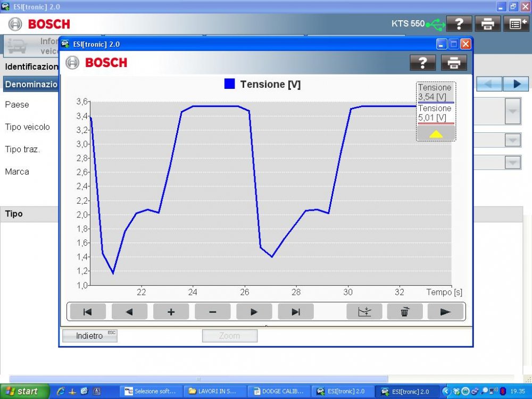Open the list menu icon at top right
This screenshot has height=399, width=532.
(516, 23)
